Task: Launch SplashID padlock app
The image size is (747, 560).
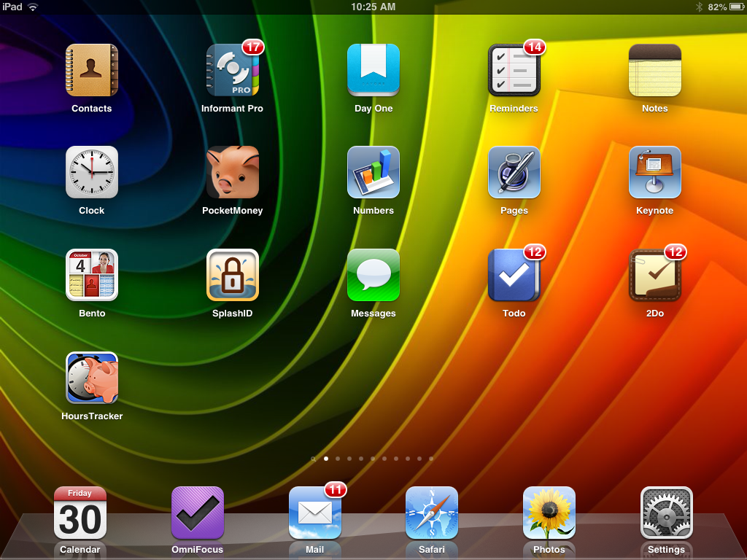Action: [233, 275]
